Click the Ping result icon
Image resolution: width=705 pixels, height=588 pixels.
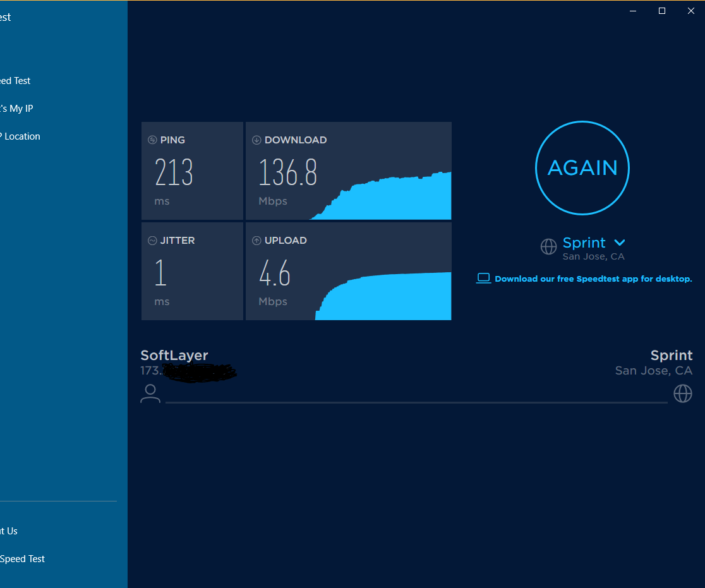[x=152, y=140]
